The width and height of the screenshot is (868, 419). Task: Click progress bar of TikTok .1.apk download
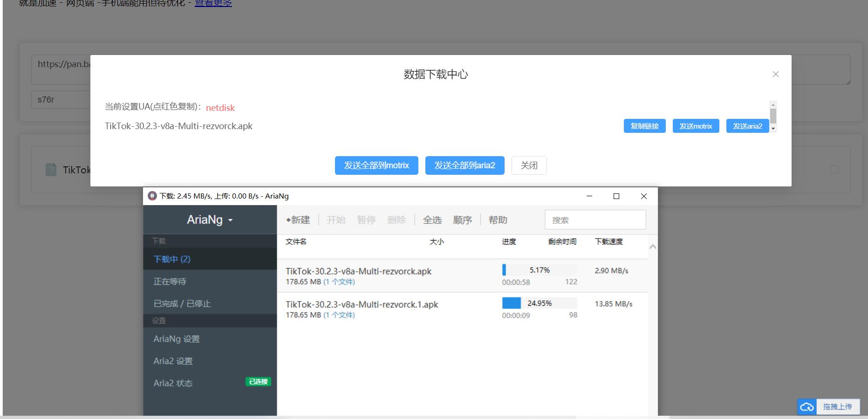[539, 303]
